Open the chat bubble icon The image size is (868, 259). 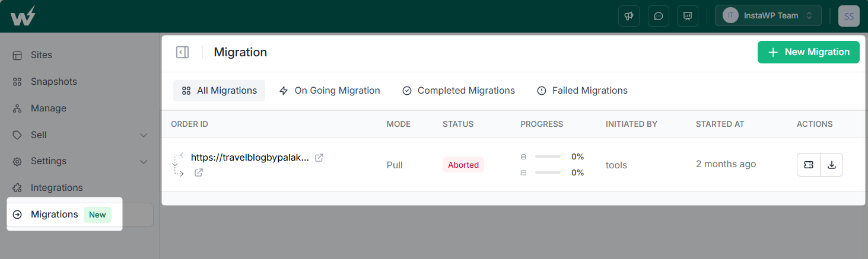658,16
